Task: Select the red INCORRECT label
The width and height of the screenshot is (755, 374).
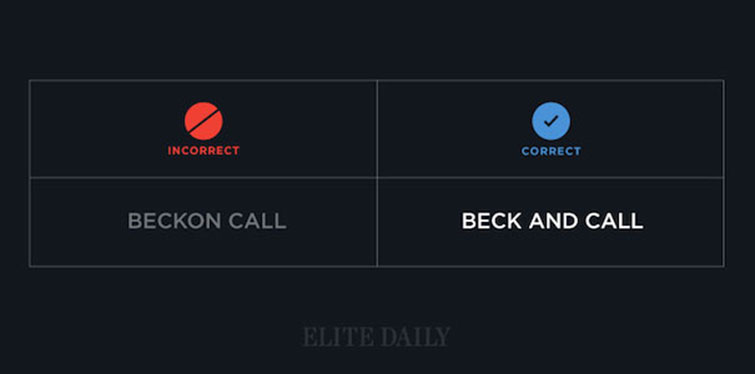Action: (203, 151)
